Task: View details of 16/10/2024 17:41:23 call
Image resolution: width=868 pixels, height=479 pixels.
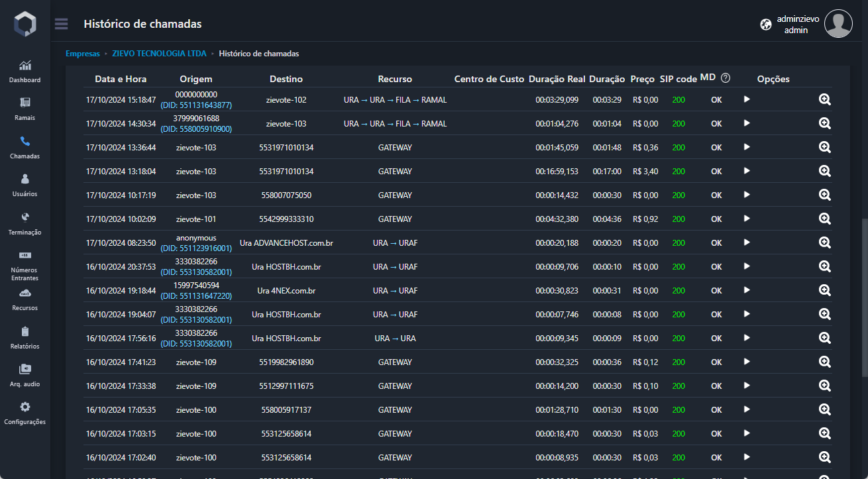Action: [824, 362]
